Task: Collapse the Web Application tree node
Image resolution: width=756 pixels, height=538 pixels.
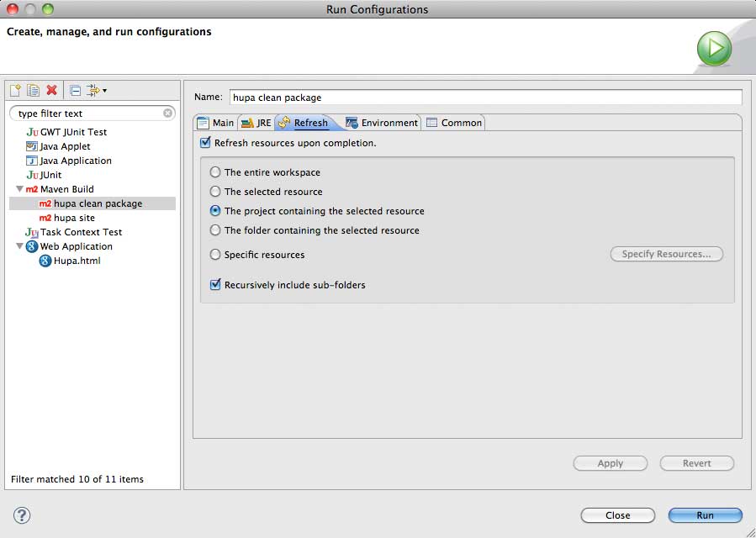Action: click(x=19, y=246)
